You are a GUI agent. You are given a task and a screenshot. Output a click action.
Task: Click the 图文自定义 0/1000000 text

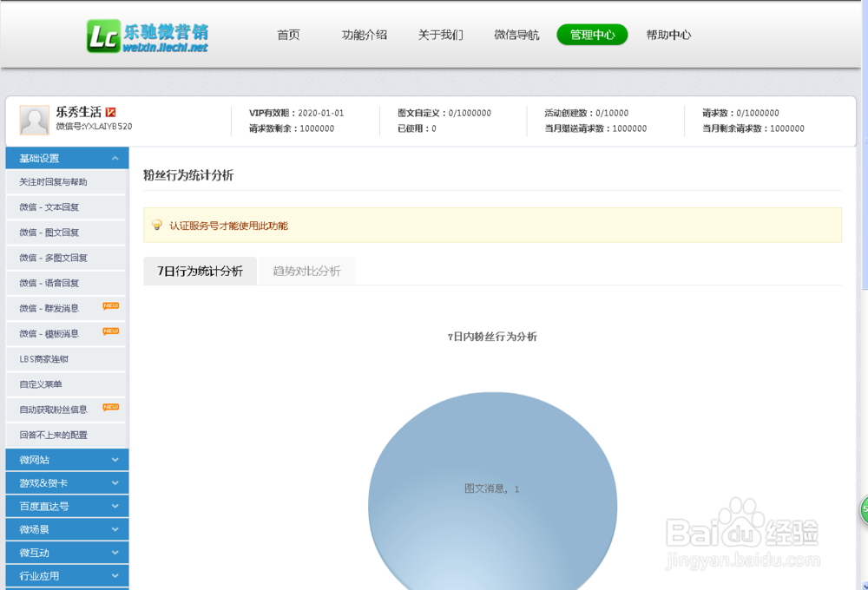(444, 113)
